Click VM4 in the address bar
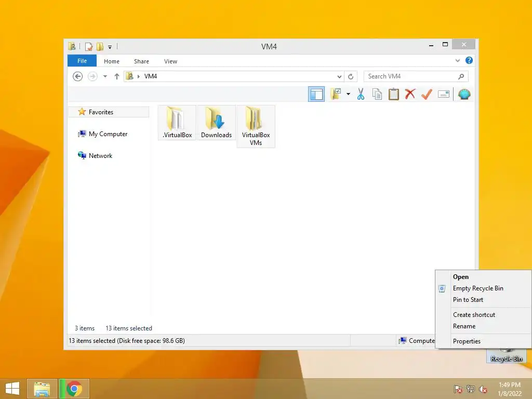Image resolution: width=532 pixels, height=399 pixels. click(x=151, y=76)
